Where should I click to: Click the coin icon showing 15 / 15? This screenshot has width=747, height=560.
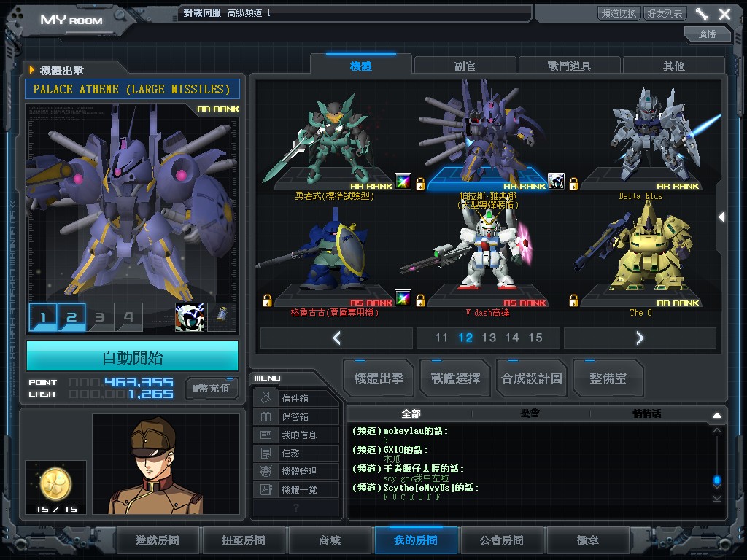click(x=55, y=486)
